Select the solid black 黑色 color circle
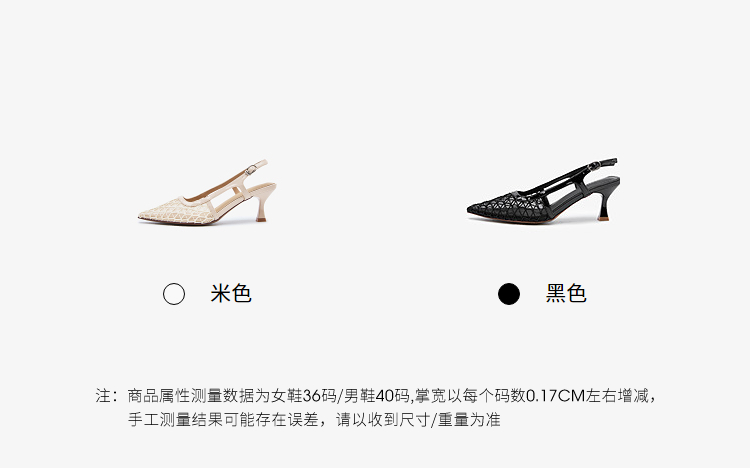The image size is (750, 468). click(508, 294)
